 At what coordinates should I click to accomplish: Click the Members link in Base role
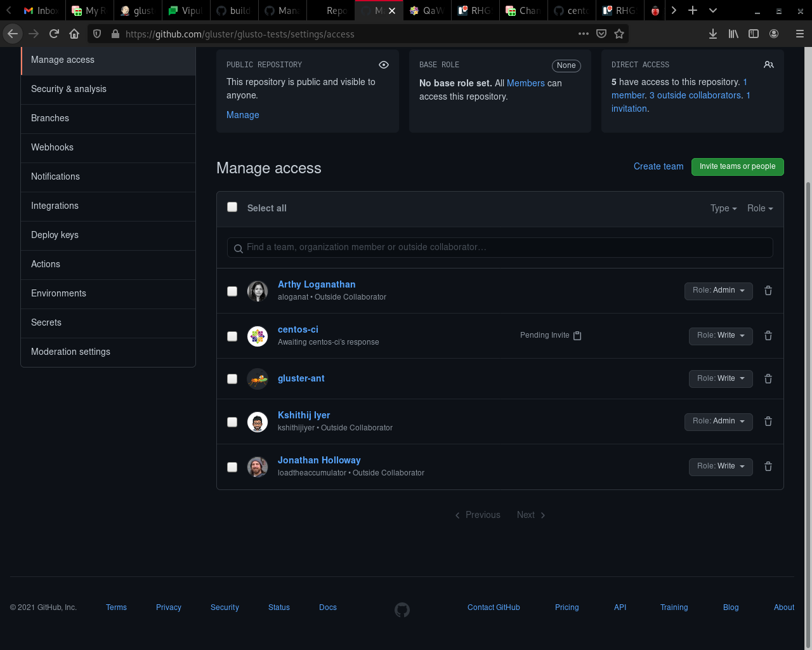click(526, 83)
